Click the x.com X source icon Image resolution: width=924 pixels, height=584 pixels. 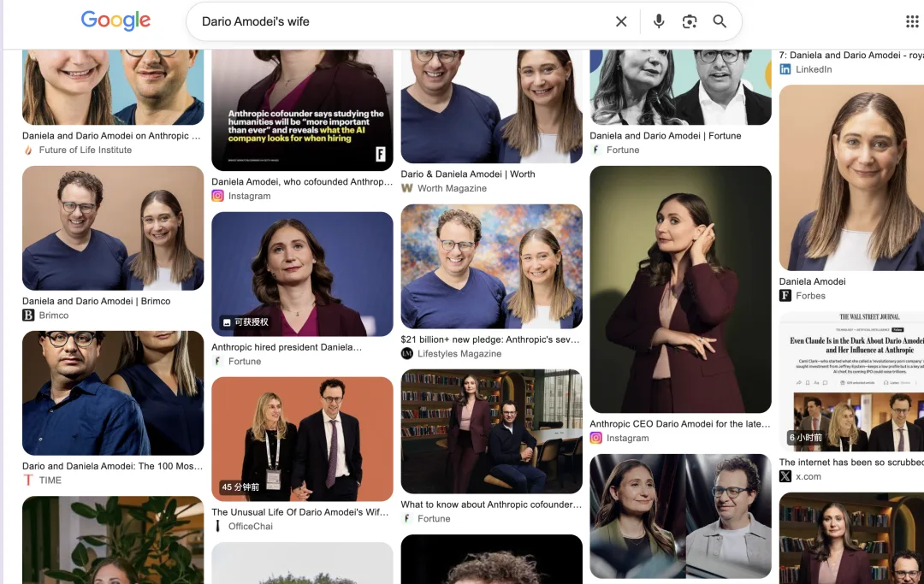pos(785,477)
